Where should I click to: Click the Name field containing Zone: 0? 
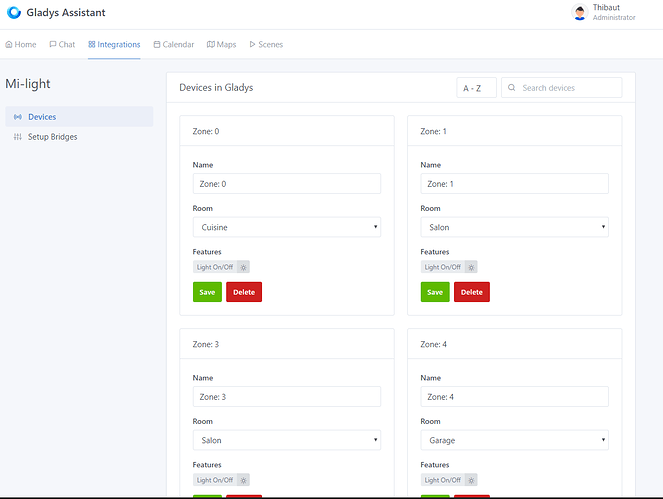(287, 184)
